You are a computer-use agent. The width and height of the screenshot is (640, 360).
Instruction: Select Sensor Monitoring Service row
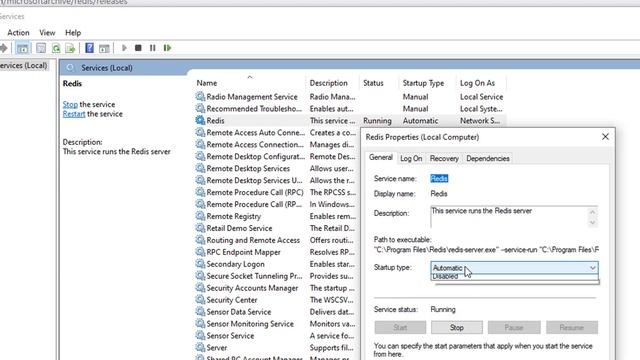click(x=277, y=324)
